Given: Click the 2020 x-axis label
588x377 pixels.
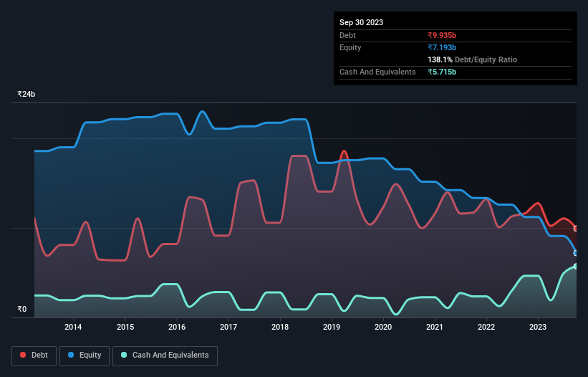Looking at the screenshot, I should coord(383,327).
